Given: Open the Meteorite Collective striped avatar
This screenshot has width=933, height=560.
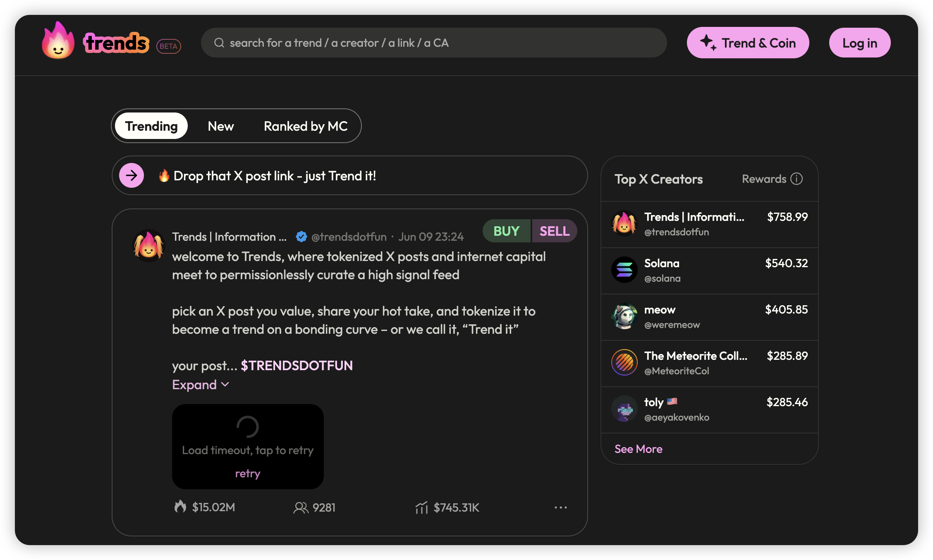Looking at the screenshot, I should 624,362.
